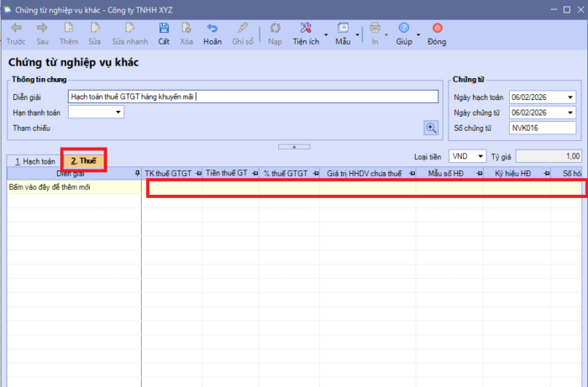Open the Giúp help icon
This screenshot has height=387, width=588.
404,29
